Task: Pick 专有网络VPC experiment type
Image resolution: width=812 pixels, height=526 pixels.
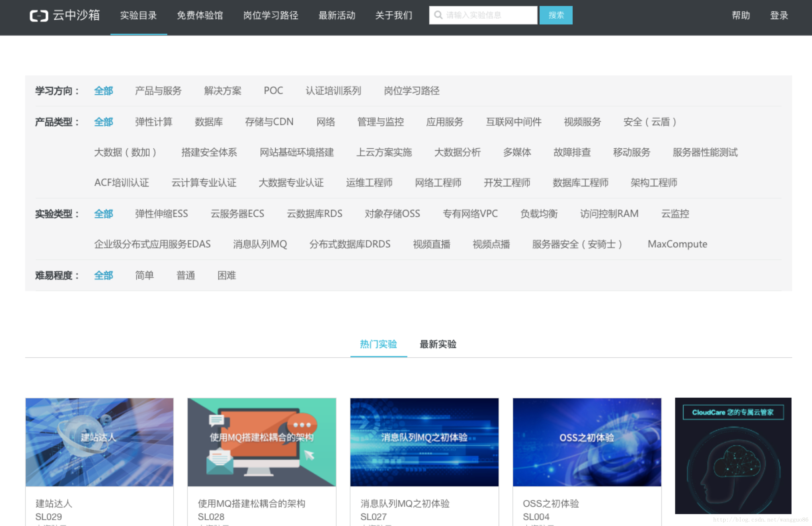Action: point(470,214)
